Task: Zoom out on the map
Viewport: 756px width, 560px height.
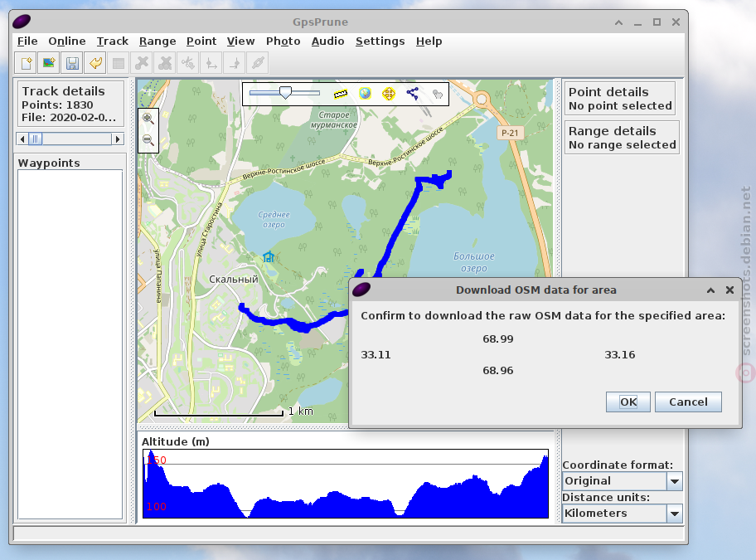Action: pos(148,140)
